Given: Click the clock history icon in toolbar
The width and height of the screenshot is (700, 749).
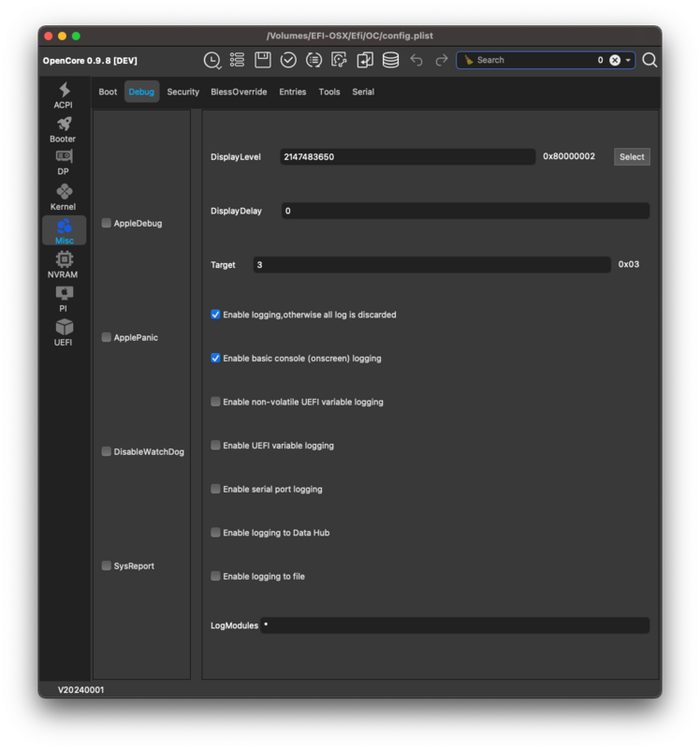Looking at the screenshot, I should click(212, 60).
